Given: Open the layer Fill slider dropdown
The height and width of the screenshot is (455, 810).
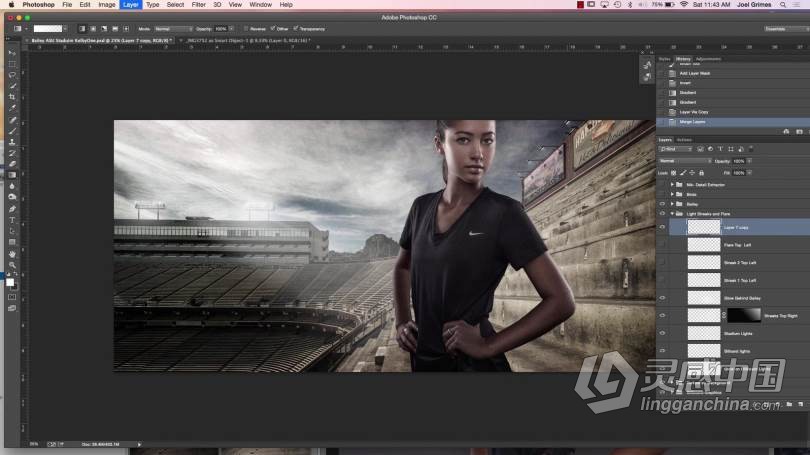Looking at the screenshot, I should tap(750, 173).
